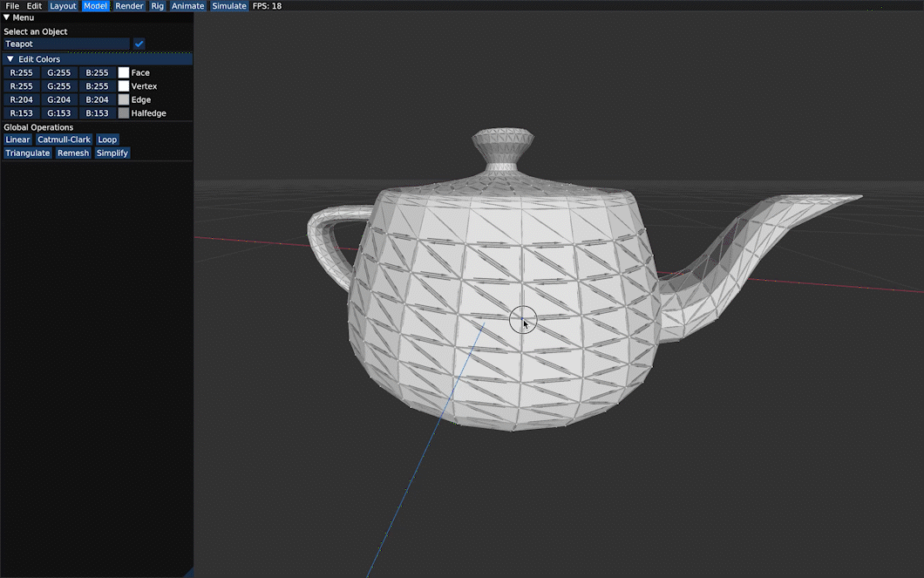
Task: Select the Edge red value field R:204
Action: (x=22, y=99)
